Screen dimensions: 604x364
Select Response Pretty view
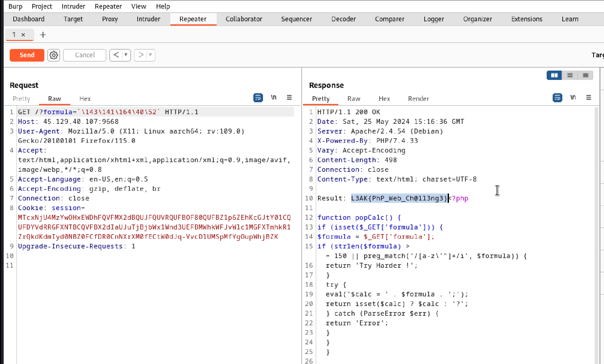pyautogui.click(x=321, y=99)
